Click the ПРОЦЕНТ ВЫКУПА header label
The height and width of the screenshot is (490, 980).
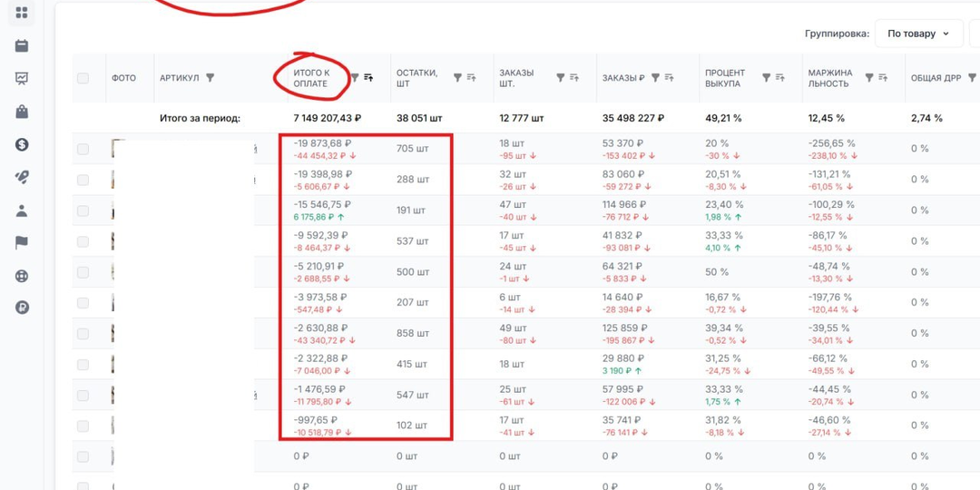723,78
